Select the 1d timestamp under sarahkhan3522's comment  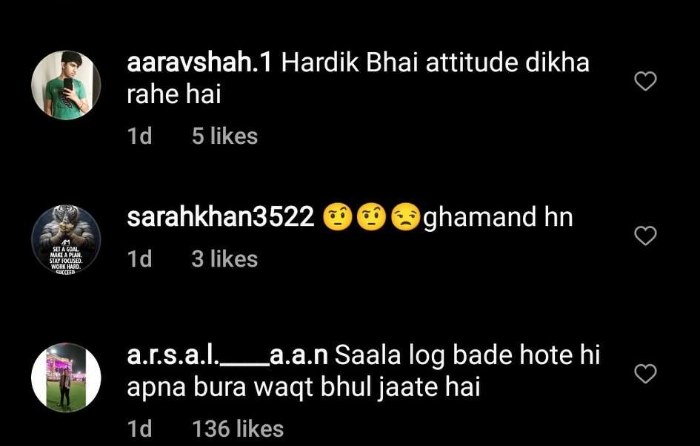click(x=140, y=259)
